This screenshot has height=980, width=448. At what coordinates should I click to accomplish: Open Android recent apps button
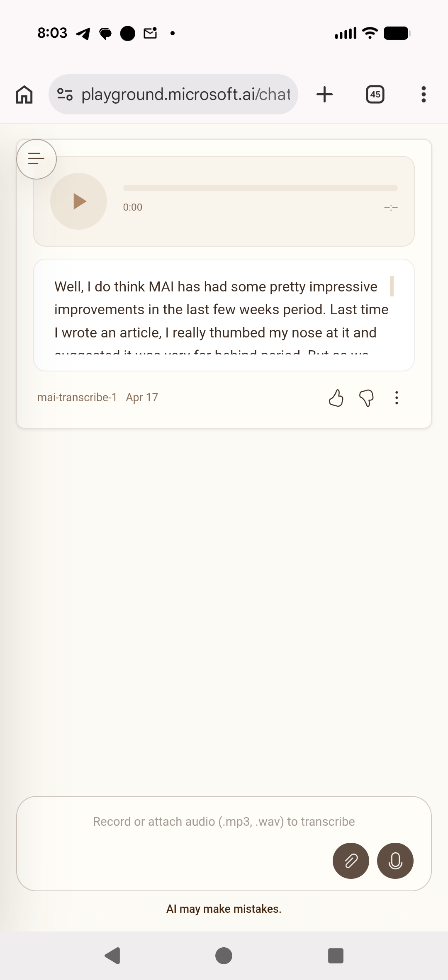pos(336,956)
